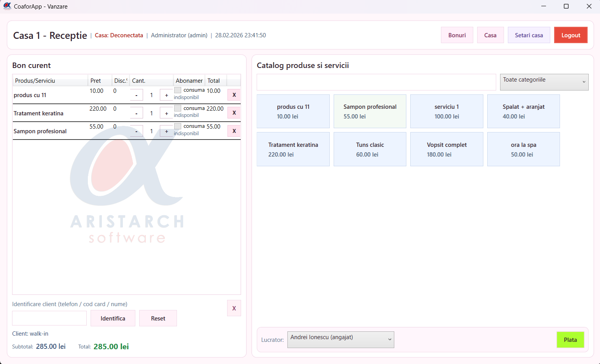600x364 pixels.
Task: Toggle consuma checkbox for produs cu 11
Action: 178,90
